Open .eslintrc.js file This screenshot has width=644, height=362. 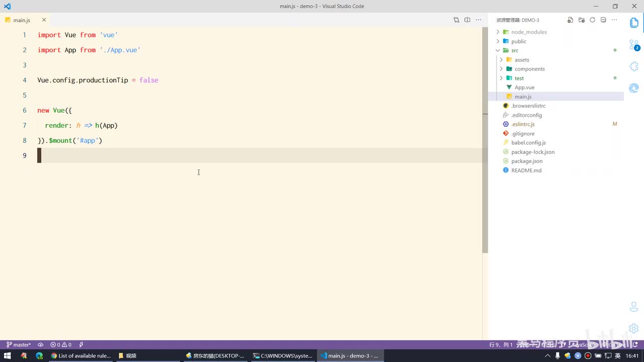point(556,124)
